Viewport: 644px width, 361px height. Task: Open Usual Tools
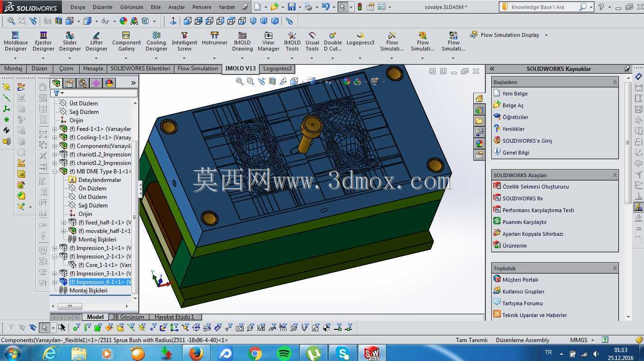[312, 42]
